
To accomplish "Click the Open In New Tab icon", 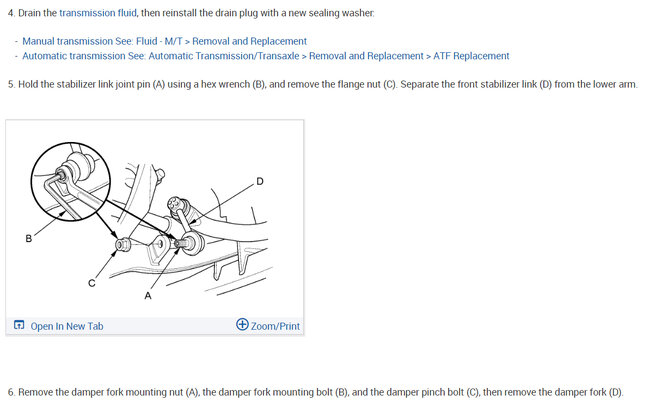I will tap(19, 325).
